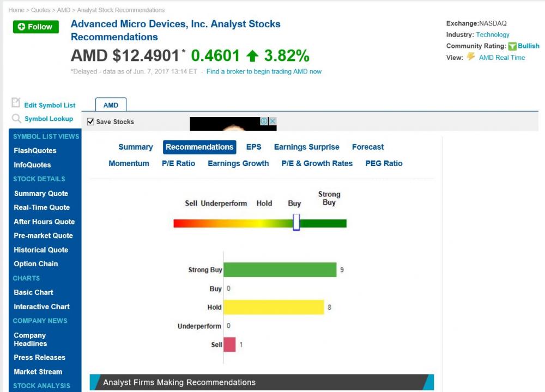Click the Symbol Lookup magnifier icon
The width and height of the screenshot is (545, 392).
[x=16, y=118]
